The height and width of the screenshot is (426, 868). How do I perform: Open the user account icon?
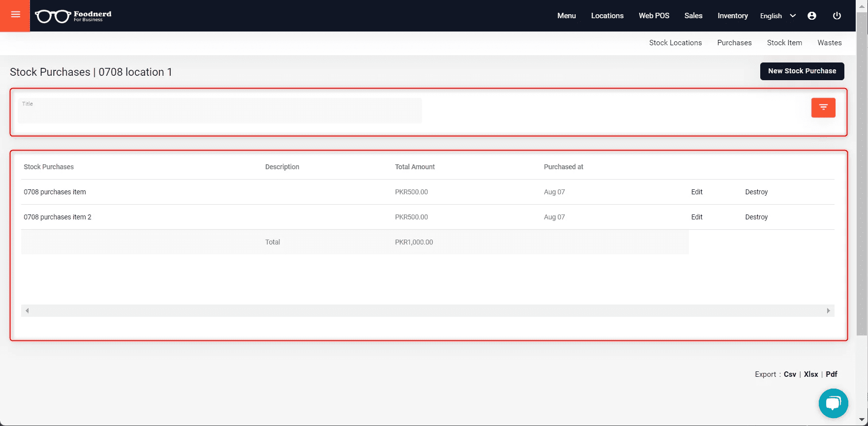pyautogui.click(x=812, y=16)
